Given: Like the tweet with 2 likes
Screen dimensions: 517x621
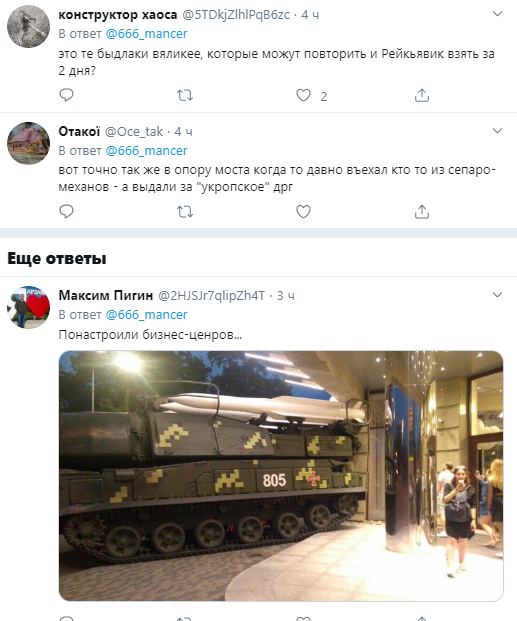Looking at the screenshot, I should point(303,95).
